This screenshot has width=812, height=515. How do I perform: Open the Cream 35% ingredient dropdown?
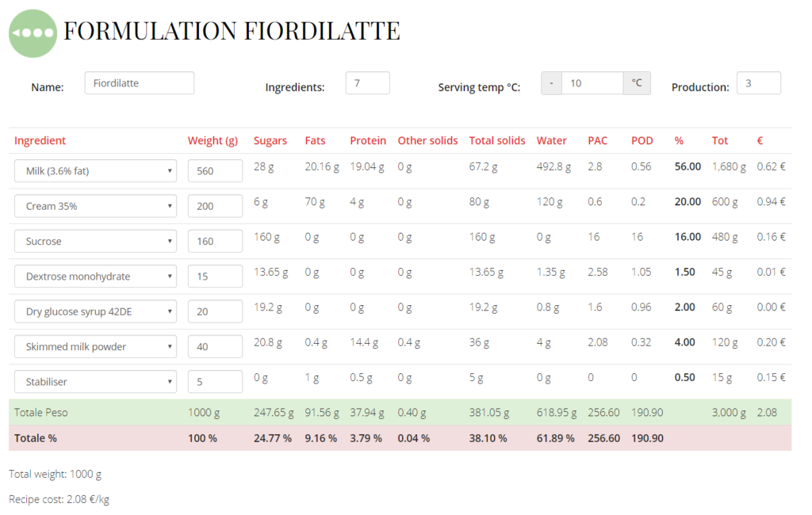95,206
